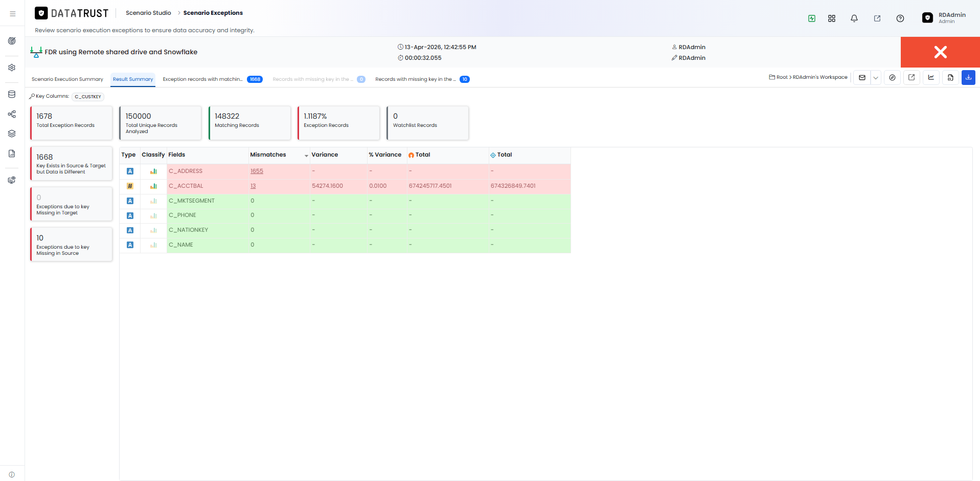
Task: Click the monitor eye icon in sidebar
Action: coord(12,180)
